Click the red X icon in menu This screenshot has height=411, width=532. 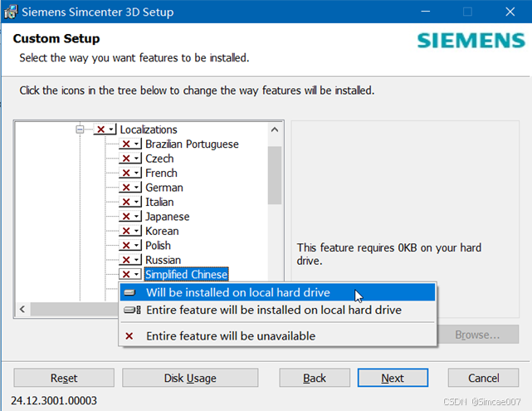(129, 336)
